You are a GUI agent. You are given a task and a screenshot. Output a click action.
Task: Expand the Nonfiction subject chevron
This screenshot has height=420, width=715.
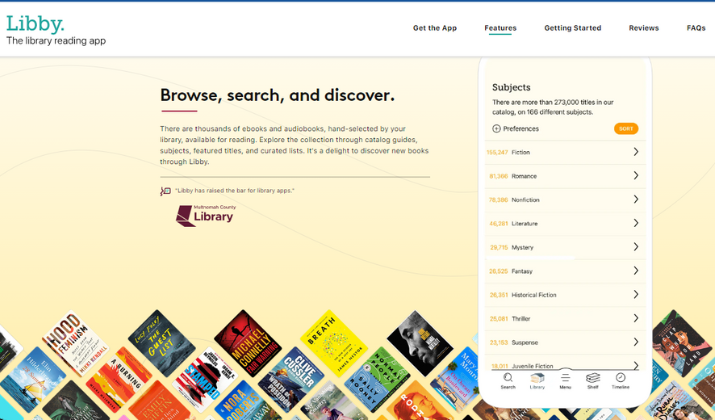point(636,199)
